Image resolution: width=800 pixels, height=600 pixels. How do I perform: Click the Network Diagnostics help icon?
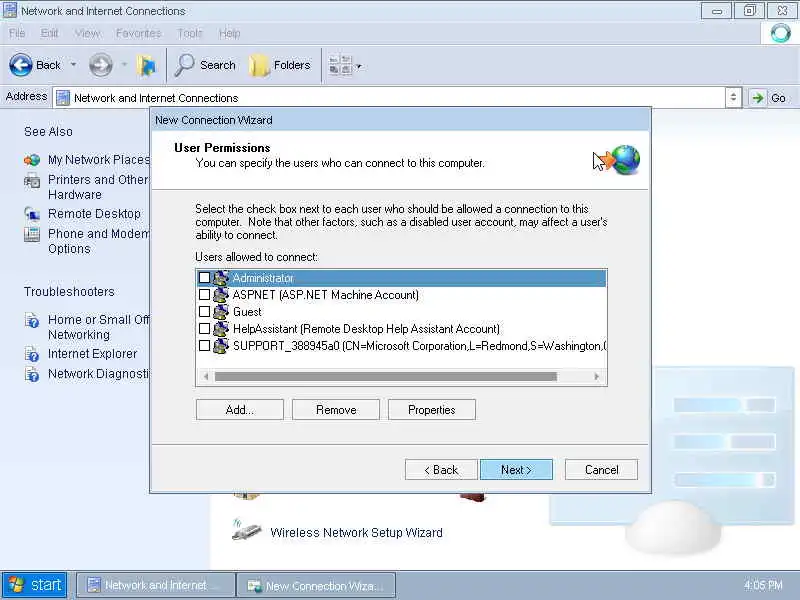pos(32,374)
